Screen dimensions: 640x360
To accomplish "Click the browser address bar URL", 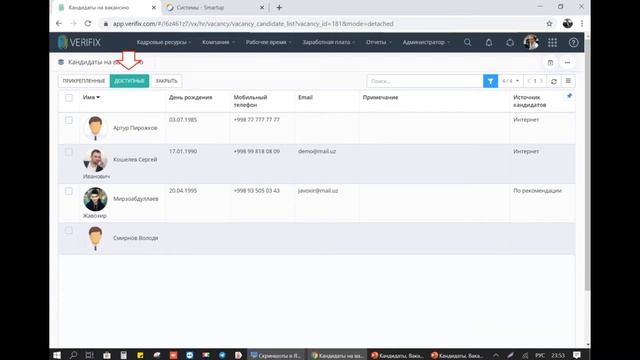I will point(253,24).
